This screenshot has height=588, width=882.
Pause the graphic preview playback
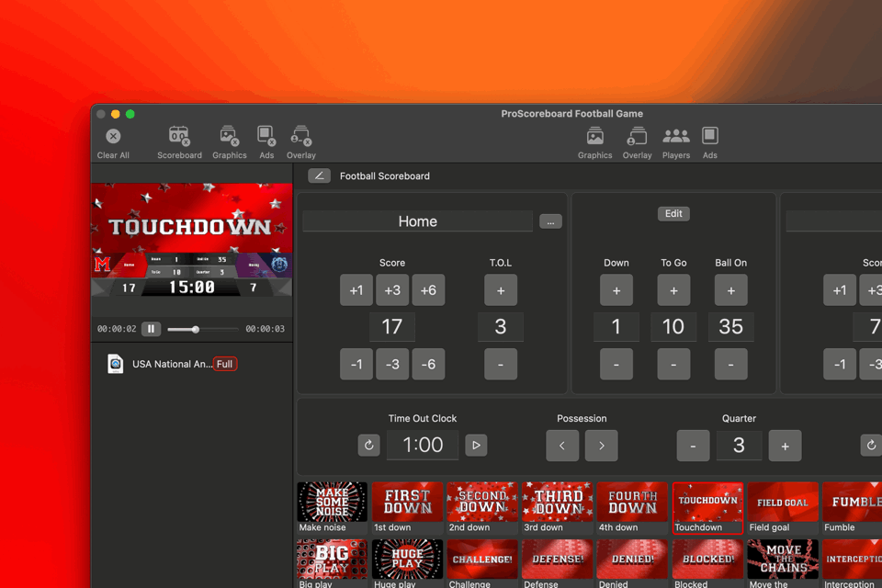click(152, 329)
